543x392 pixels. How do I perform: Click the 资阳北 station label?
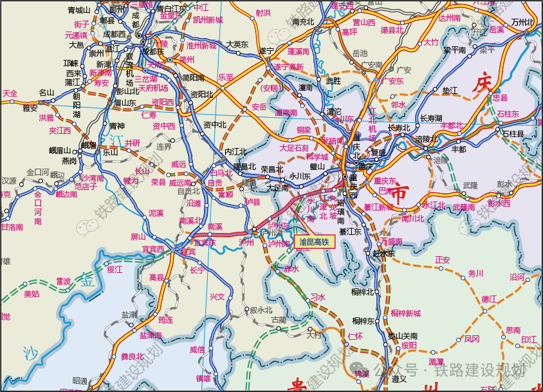(201, 94)
